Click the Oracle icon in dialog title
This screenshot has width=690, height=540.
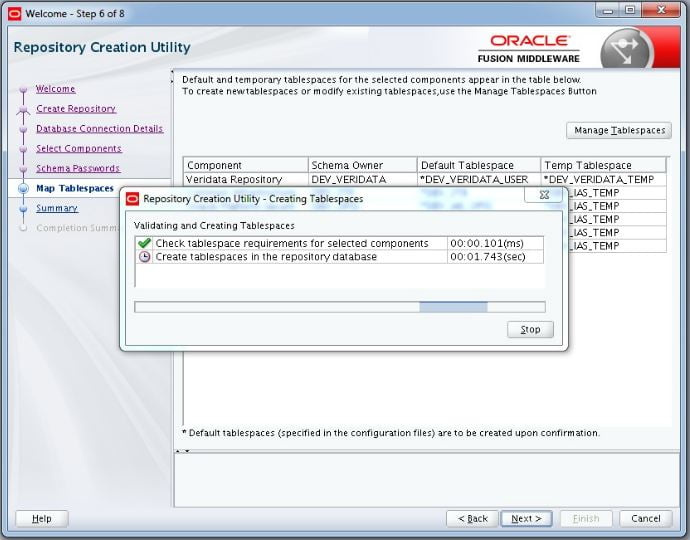pyautogui.click(x=132, y=199)
